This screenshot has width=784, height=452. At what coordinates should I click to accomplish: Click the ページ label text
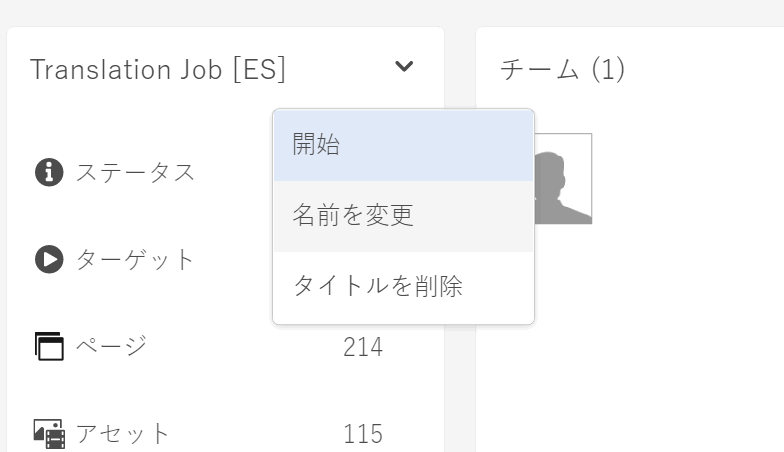pos(112,346)
